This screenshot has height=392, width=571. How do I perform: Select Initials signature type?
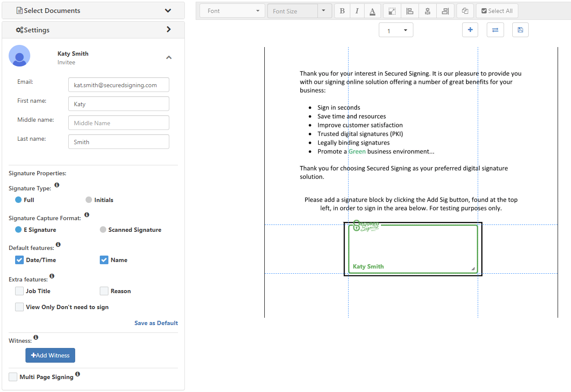pyautogui.click(x=89, y=200)
